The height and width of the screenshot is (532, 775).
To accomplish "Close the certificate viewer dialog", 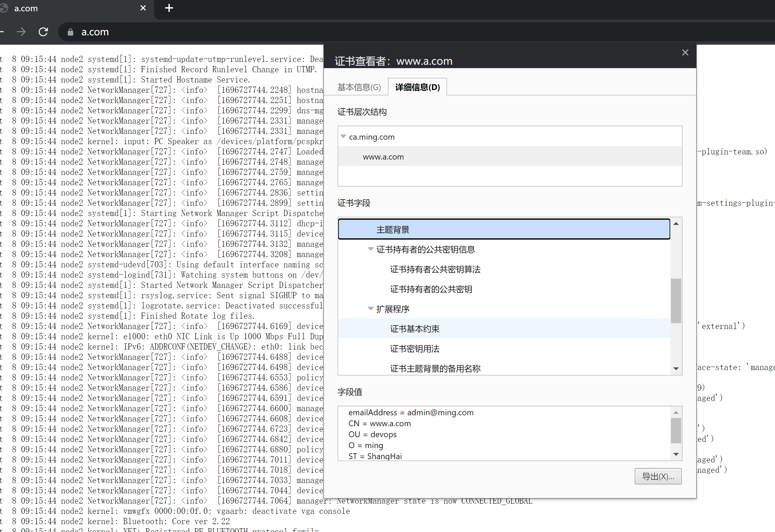I will pyautogui.click(x=685, y=52).
